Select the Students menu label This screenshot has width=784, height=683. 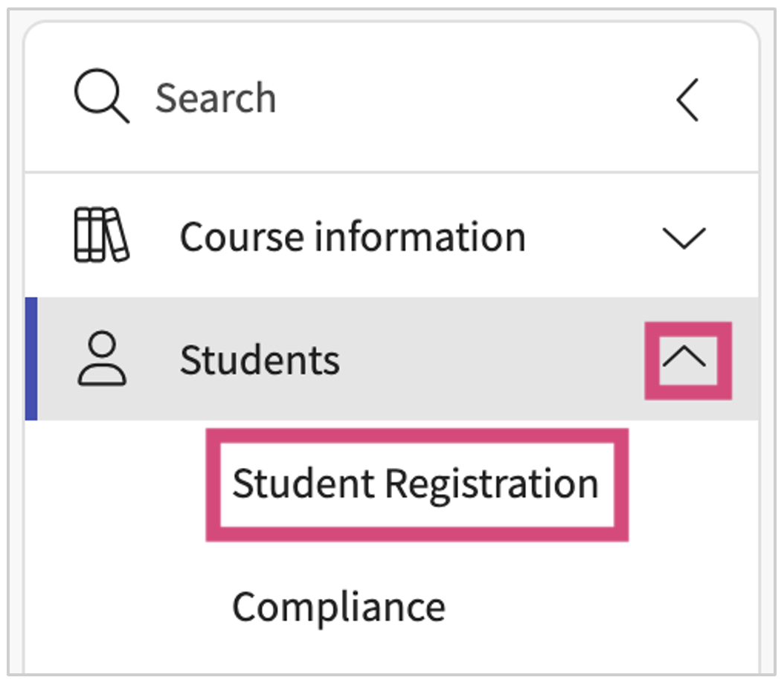click(x=260, y=361)
